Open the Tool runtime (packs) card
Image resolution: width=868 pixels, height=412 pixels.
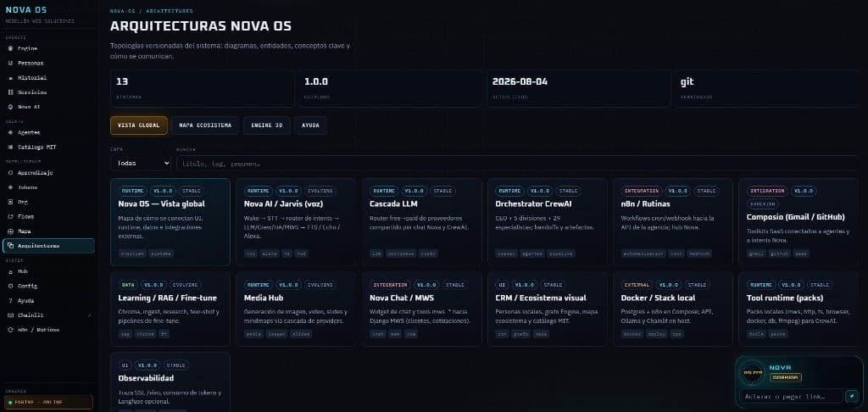coord(798,309)
